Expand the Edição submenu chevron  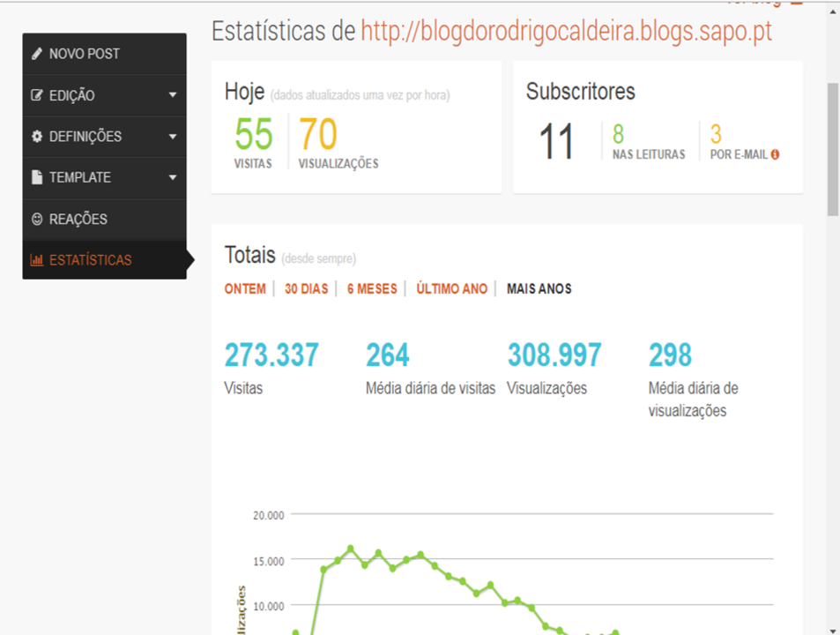point(173,94)
